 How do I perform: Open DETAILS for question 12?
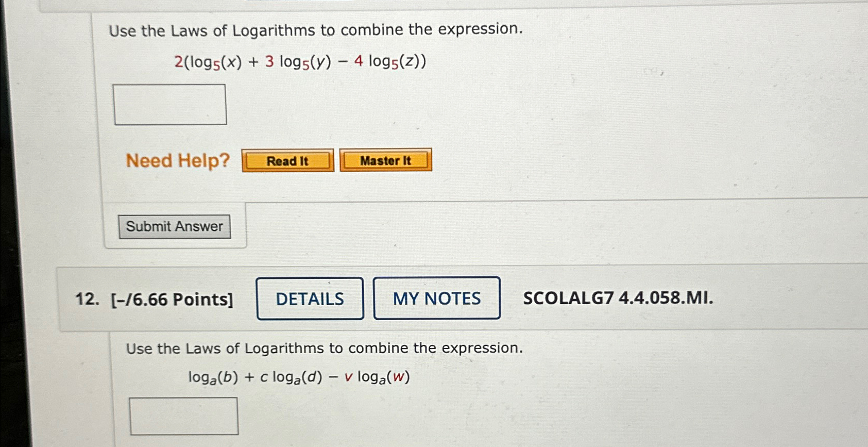[x=310, y=299]
